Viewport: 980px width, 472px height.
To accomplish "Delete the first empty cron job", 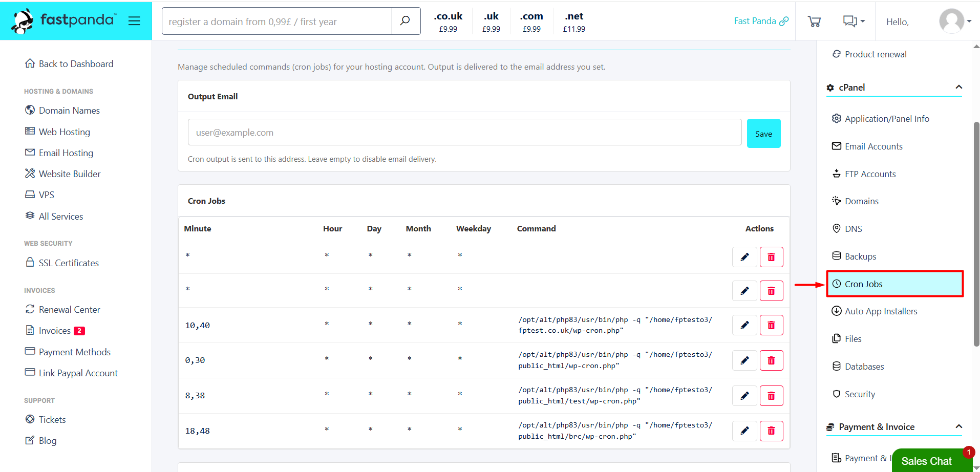I will click(x=771, y=256).
